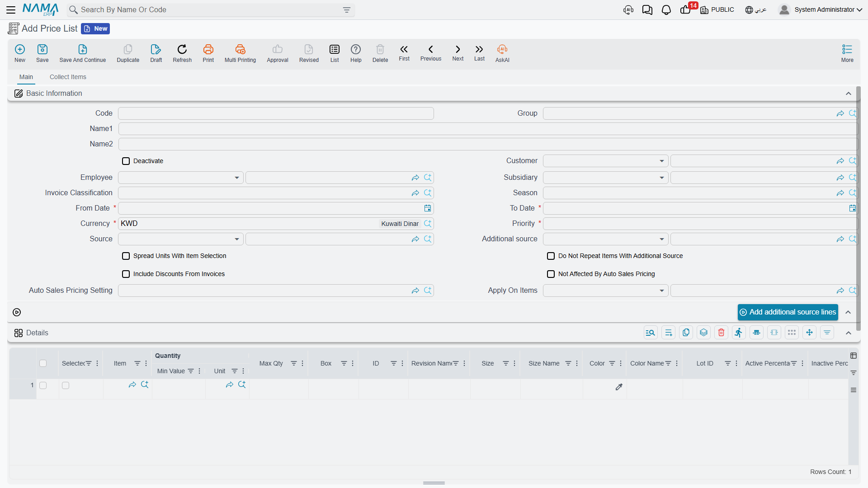Open Multi Printing

tap(240, 53)
